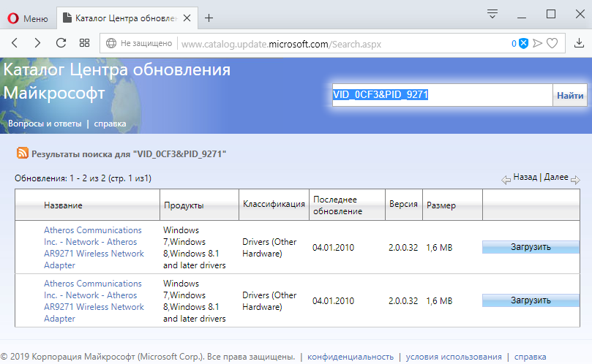Go back with the left arrow
The image size is (592, 364).
pos(15,43)
